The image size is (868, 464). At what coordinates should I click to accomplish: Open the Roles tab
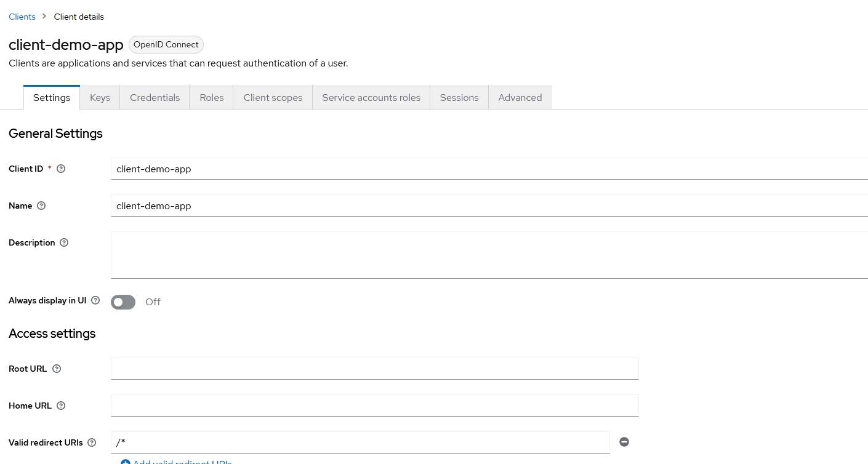(x=211, y=97)
